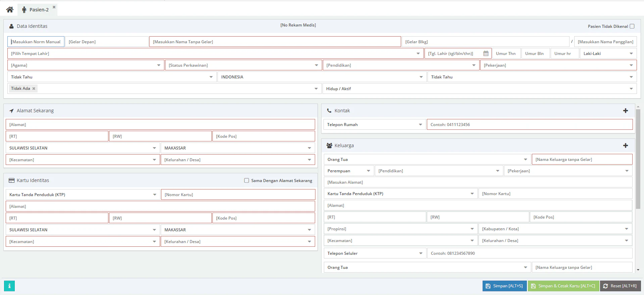Add a new Kontak entry

pyautogui.click(x=626, y=111)
